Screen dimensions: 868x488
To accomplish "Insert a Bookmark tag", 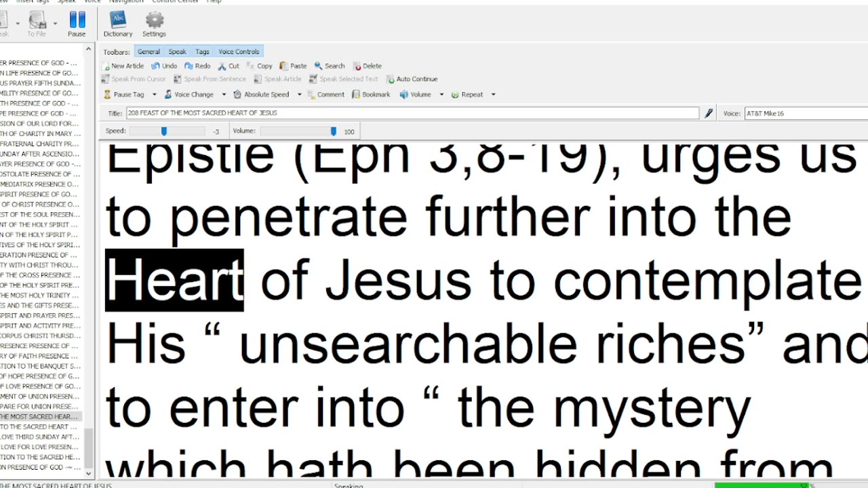I will tap(371, 95).
